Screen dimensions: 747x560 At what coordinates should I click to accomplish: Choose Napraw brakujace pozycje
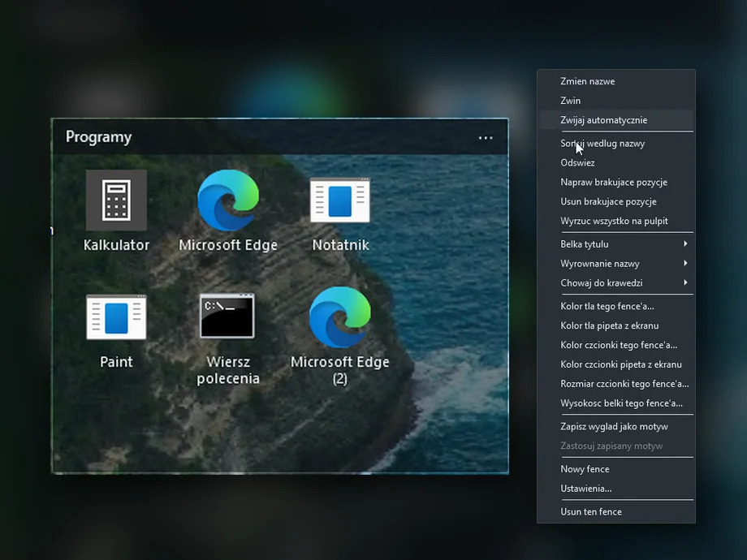(x=616, y=183)
